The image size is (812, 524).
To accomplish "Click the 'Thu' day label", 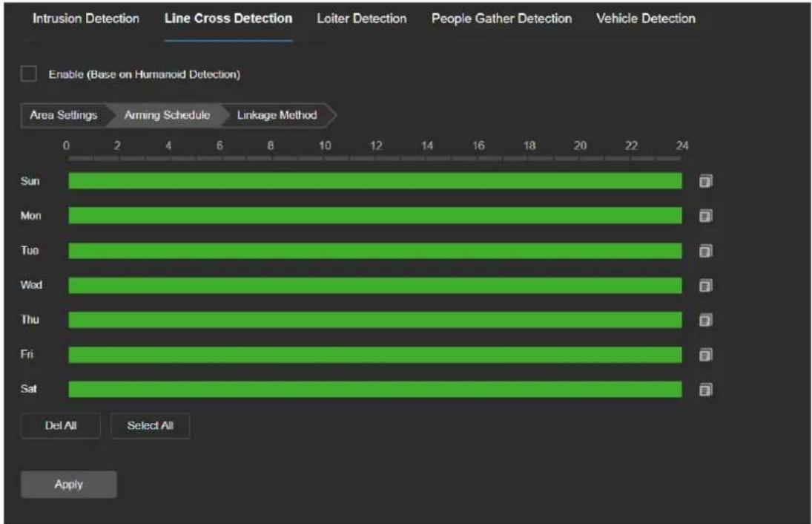I will coord(30,320).
